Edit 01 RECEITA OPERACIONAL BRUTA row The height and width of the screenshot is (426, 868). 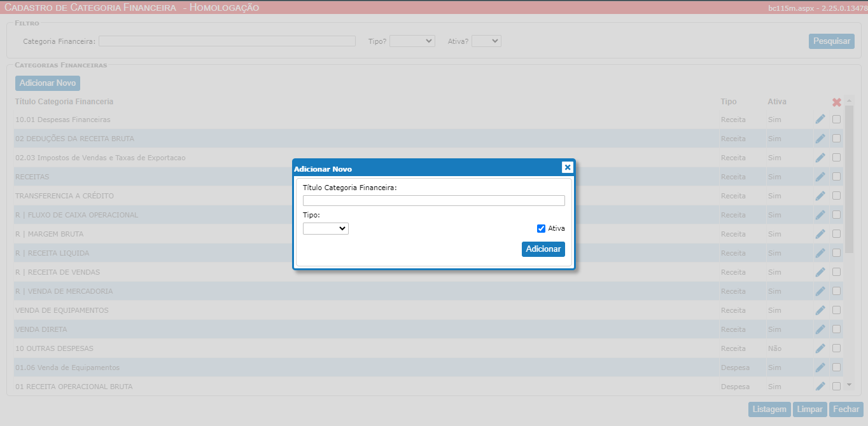(x=820, y=386)
